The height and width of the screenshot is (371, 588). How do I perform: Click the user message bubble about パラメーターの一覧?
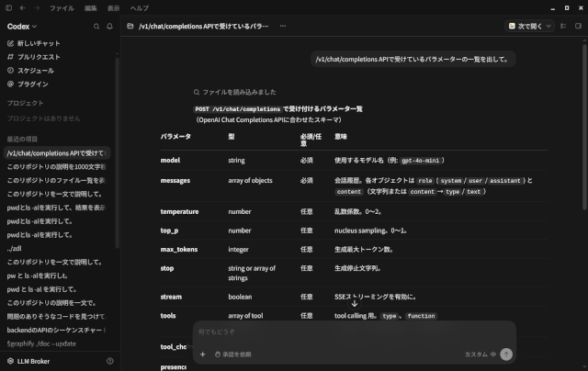[413, 59]
